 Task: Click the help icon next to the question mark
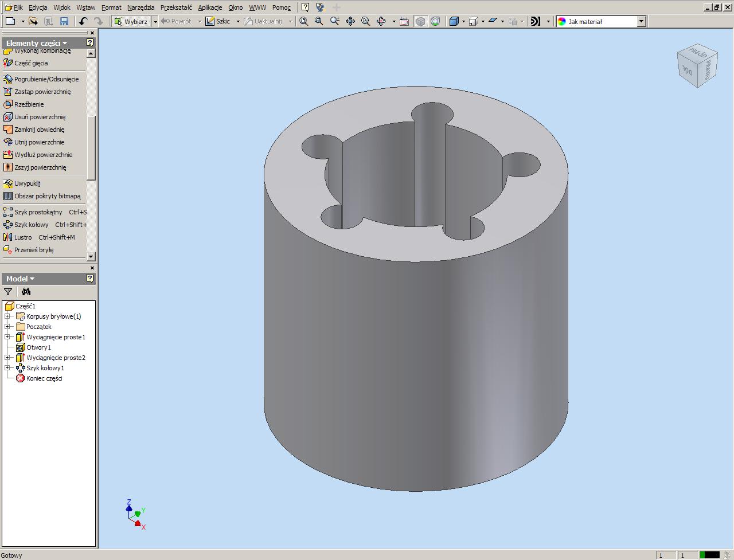320,7
